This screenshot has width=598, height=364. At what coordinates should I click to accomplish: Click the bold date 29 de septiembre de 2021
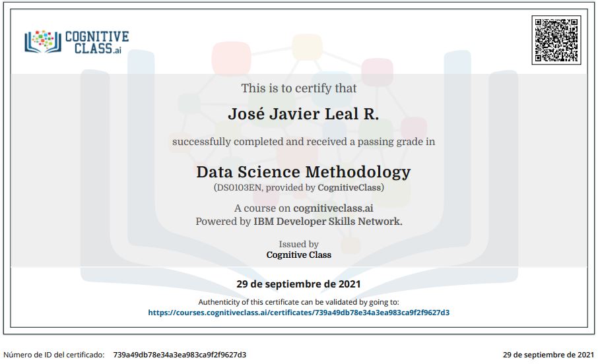[298, 284]
